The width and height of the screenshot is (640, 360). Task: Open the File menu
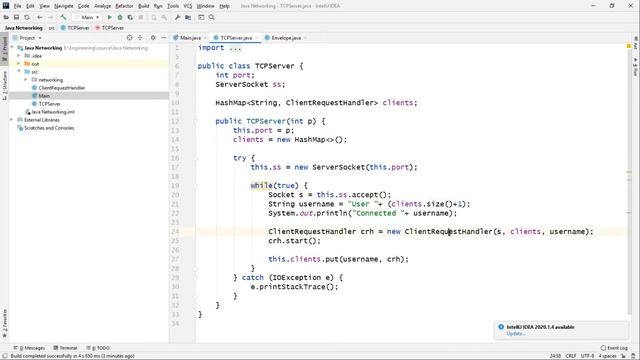point(18,6)
